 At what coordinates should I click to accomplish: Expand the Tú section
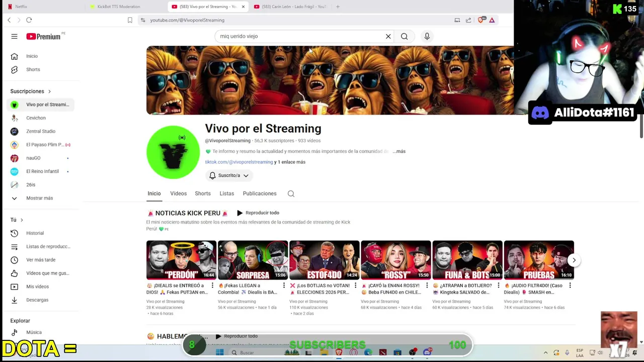pyautogui.click(x=17, y=220)
